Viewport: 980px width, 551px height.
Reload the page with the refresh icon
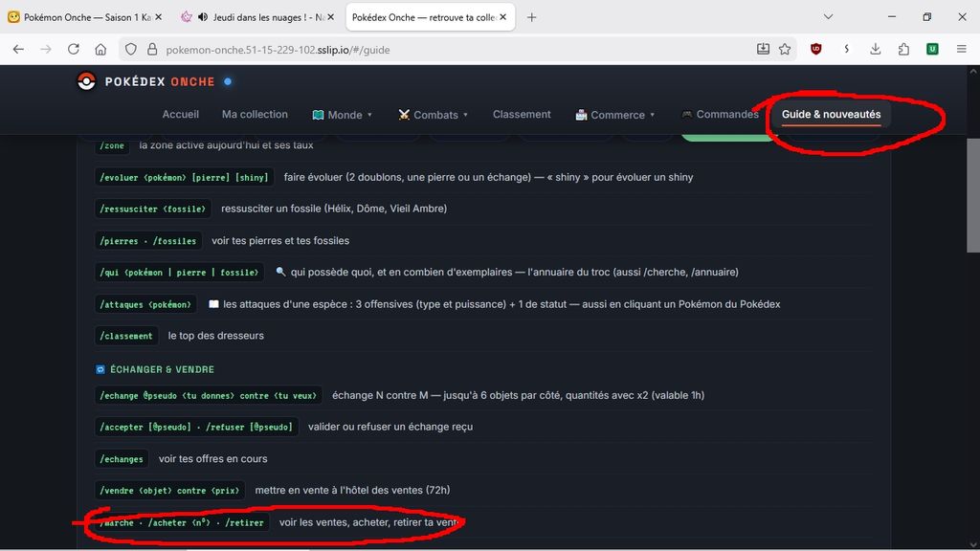[x=73, y=50]
